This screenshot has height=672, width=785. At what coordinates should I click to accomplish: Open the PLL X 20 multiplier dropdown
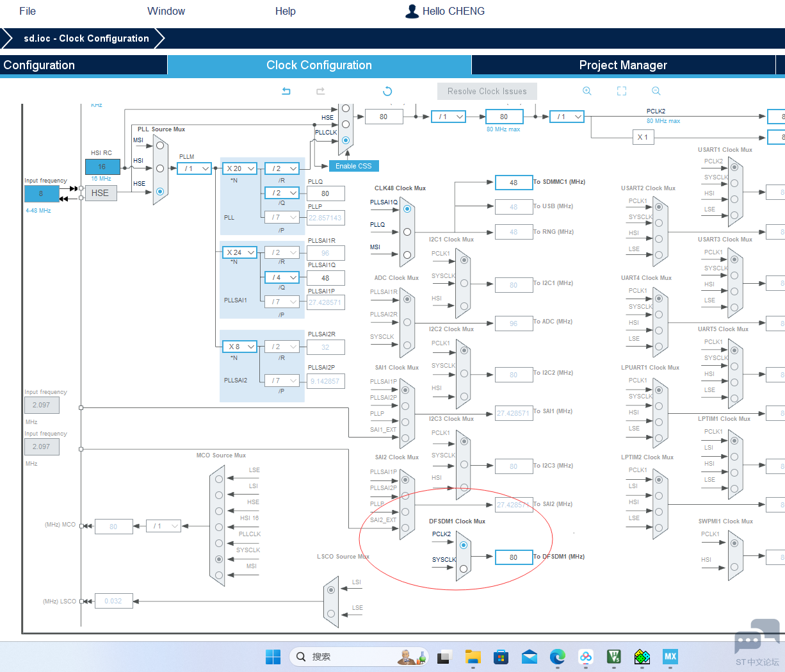pos(240,168)
